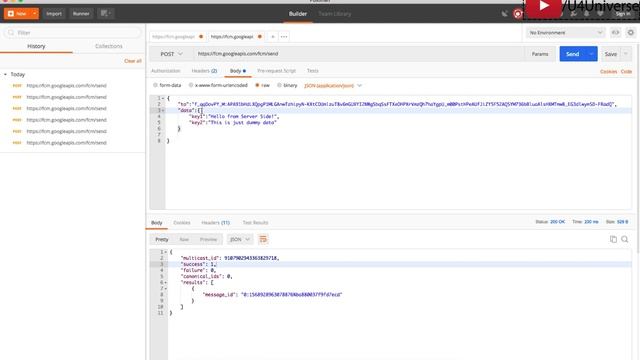The width and height of the screenshot is (640, 360).
Task: Open the response JSON format dropdown
Action: click(x=240, y=239)
